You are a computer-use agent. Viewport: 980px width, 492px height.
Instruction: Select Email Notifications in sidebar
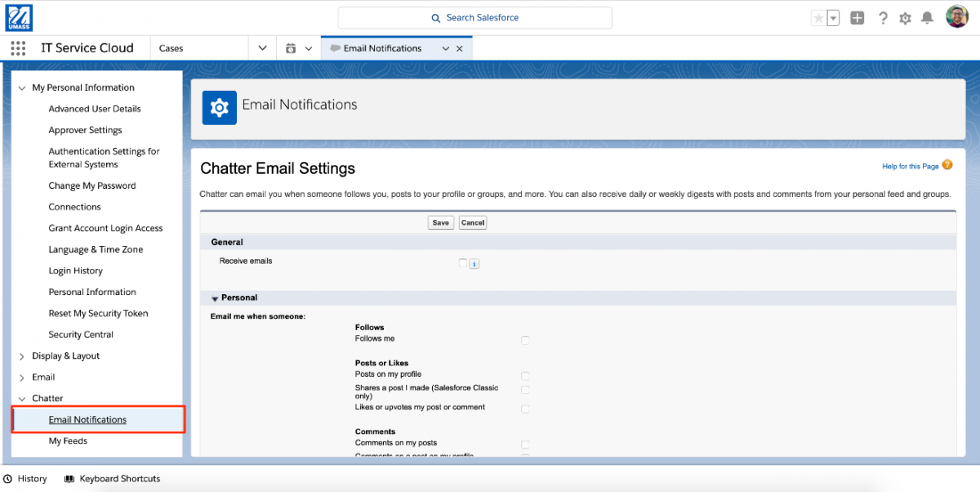(87, 419)
